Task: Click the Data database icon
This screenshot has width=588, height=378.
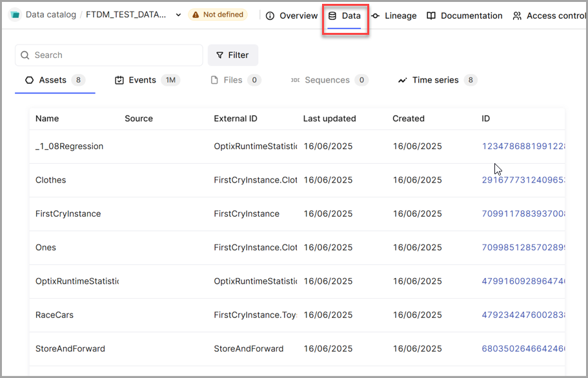Action: coord(332,15)
